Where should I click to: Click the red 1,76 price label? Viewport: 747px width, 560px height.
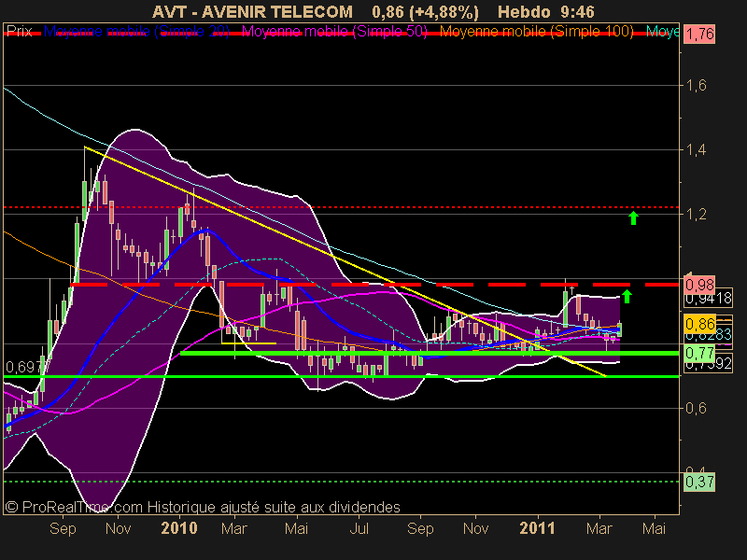(699, 34)
